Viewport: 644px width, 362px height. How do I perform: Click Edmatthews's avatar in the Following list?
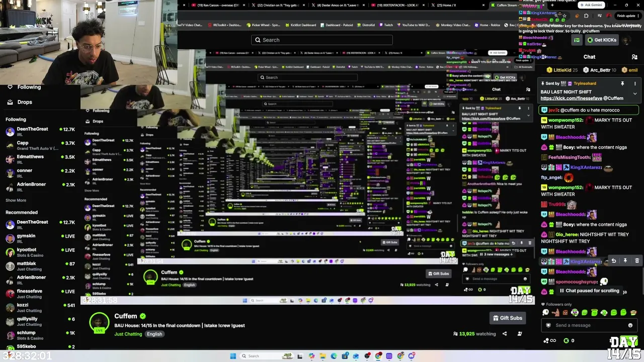point(10,159)
